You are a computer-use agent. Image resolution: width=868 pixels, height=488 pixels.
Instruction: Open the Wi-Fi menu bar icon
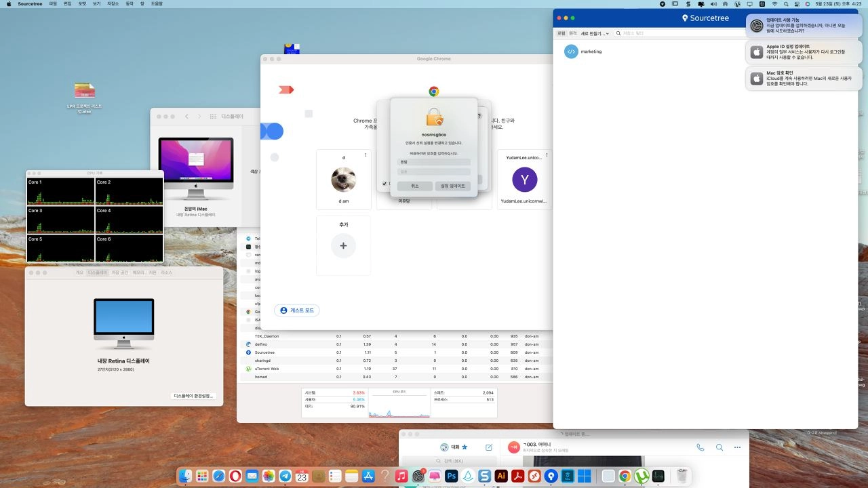coord(774,4)
